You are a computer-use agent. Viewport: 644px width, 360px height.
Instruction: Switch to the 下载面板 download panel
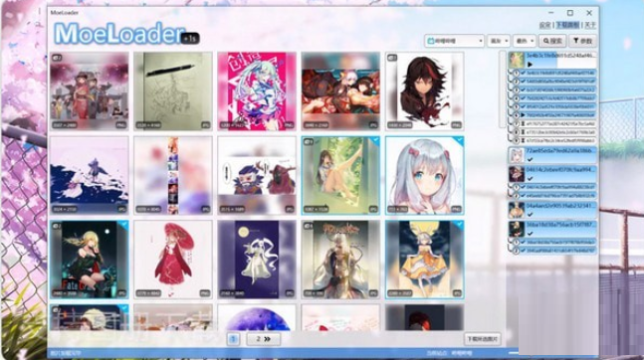coord(567,26)
